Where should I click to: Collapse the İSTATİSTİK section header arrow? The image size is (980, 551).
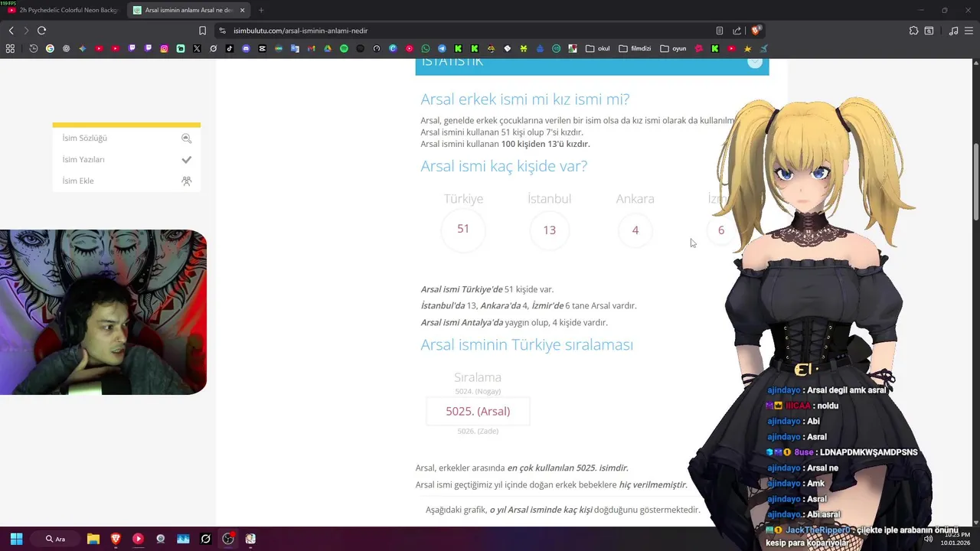click(755, 62)
